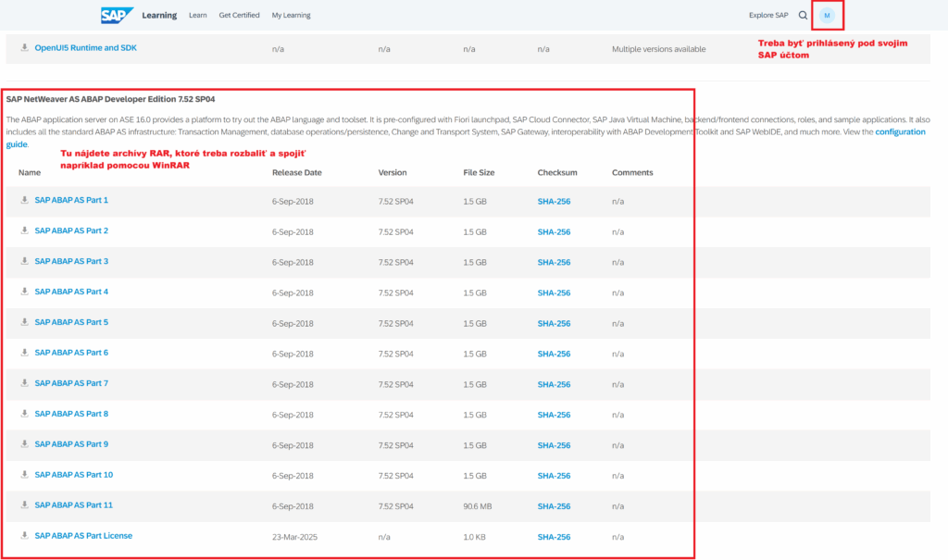Screen dimensions: 948x560
Task: Click download icon beside SAP ABAP AS Part 8
Action: coord(25,414)
